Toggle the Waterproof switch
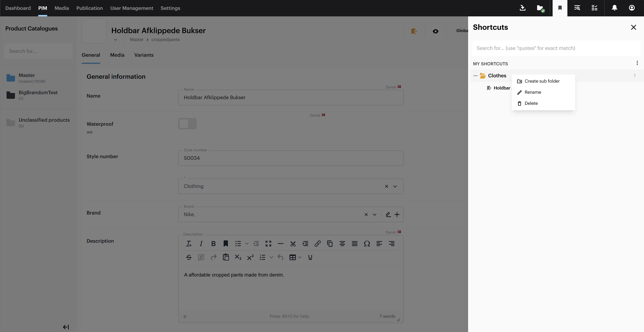Viewport: 644px width, 332px height. [187, 123]
